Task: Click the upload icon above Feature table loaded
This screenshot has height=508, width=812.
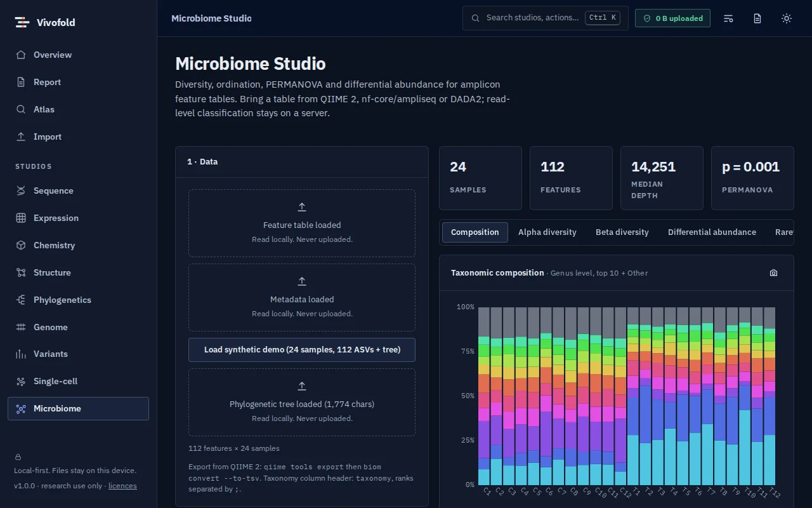Action: [x=302, y=207]
